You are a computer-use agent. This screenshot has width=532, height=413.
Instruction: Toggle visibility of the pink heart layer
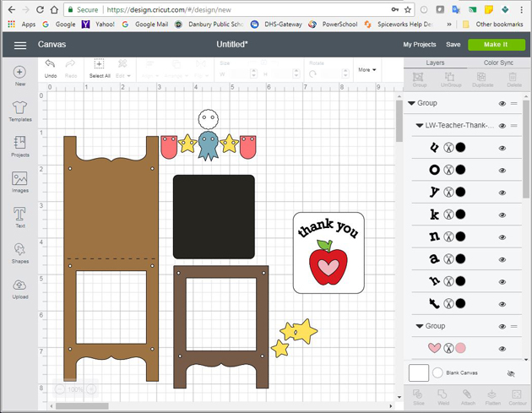(x=502, y=348)
